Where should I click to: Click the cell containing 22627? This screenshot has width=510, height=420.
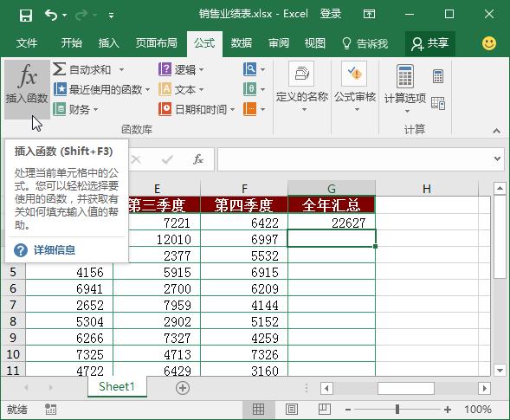pyautogui.click(x=332, y=223)
